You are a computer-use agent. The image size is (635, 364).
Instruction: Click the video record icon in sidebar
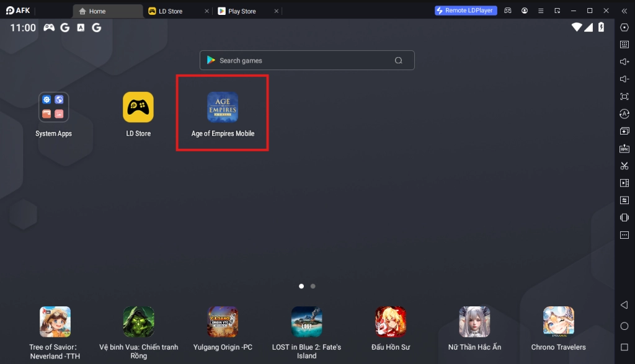(x=624, y=183)
